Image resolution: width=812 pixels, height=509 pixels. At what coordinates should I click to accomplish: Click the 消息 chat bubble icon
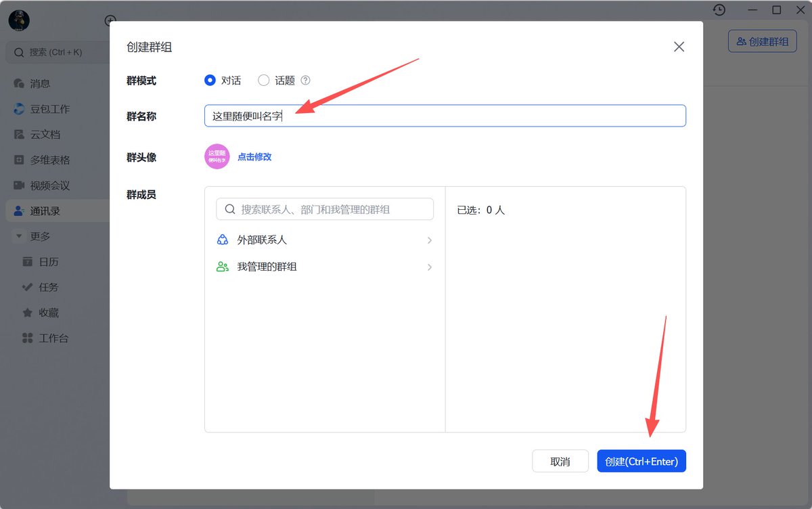(19, 83)
